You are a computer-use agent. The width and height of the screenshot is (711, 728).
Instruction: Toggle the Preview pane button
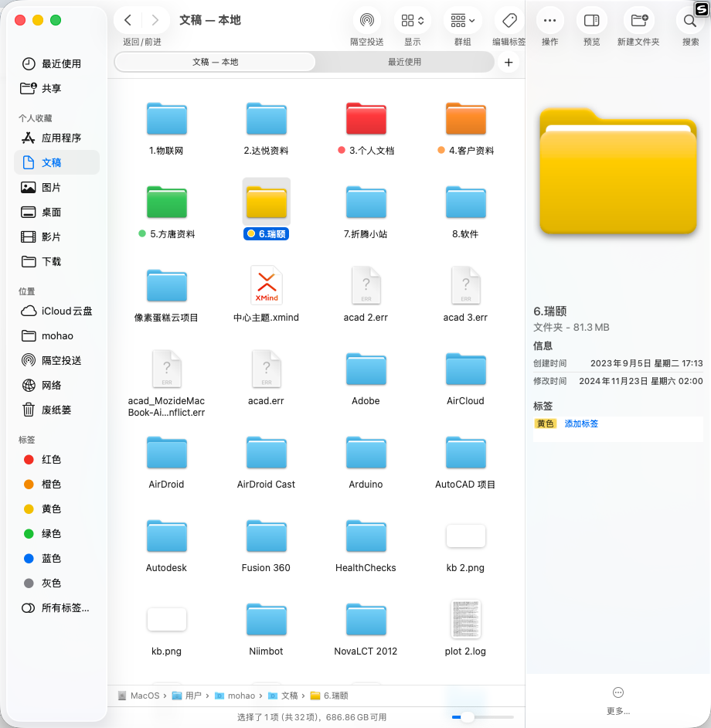592,20
